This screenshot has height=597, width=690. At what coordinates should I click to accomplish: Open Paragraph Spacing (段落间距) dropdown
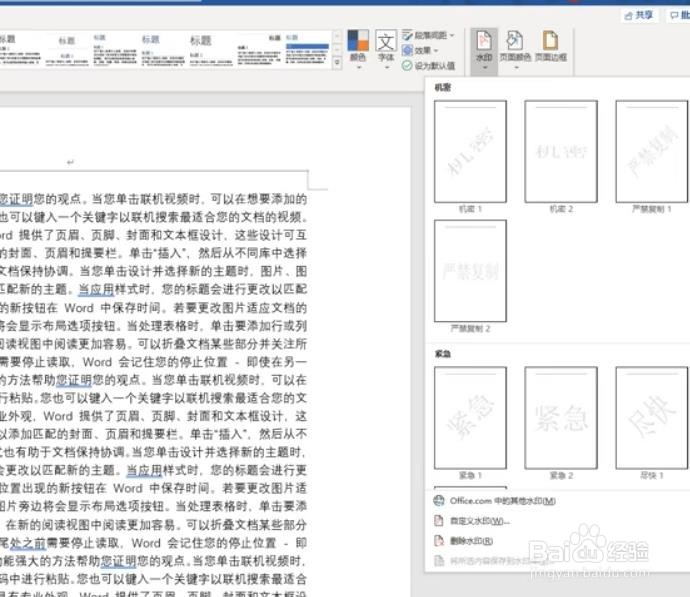428,35
